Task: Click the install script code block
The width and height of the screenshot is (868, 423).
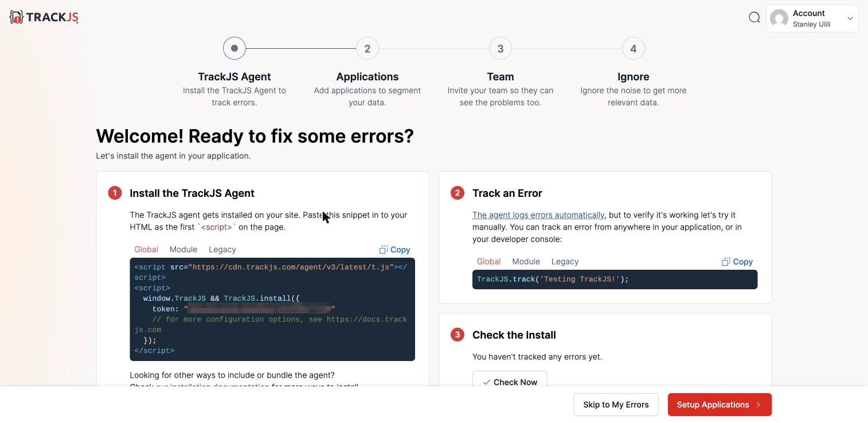Action: pos(272,309)
